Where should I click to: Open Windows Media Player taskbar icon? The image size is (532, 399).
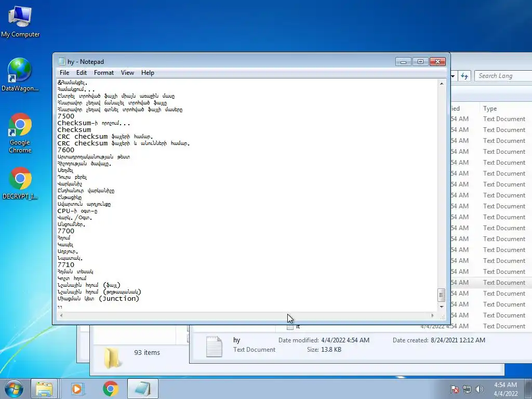click(x=77, y=389)
